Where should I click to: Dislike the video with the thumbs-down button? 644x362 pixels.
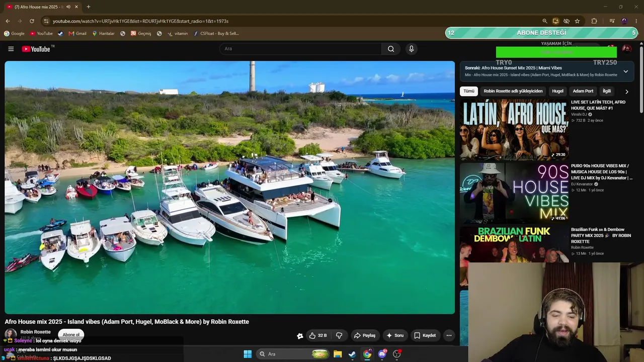(339, 335)
